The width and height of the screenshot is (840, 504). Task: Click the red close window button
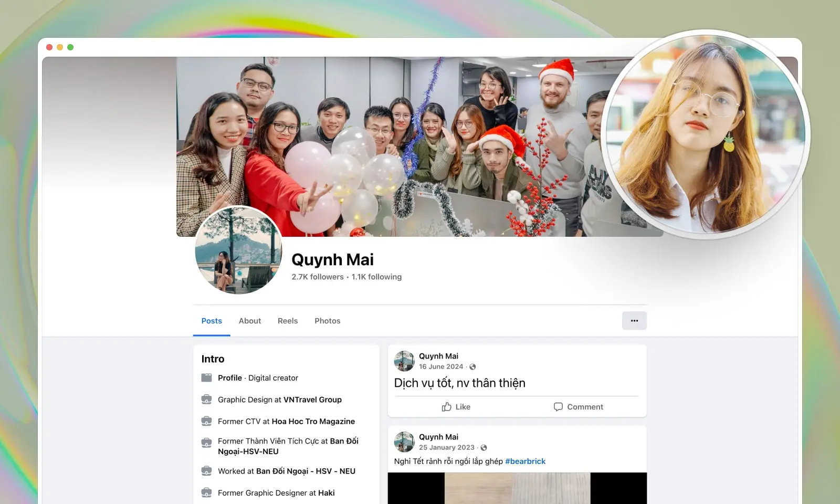coord(49,47)
